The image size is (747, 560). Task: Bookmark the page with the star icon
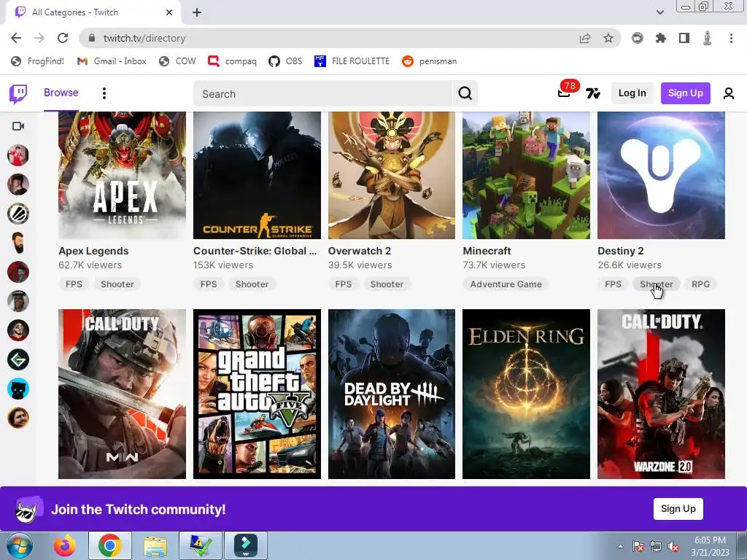point(608,38)
